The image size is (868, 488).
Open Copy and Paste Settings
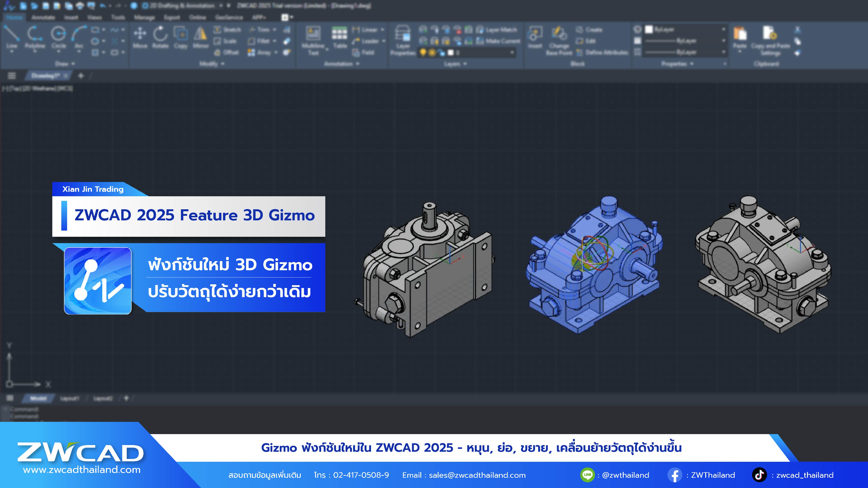tap(770, 41)
